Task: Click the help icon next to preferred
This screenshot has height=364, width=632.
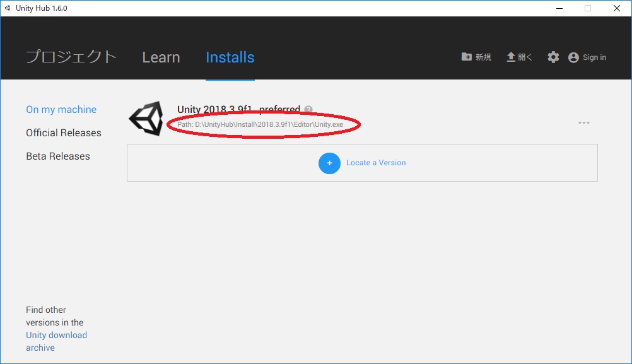Action: click(x=308, y=109)
